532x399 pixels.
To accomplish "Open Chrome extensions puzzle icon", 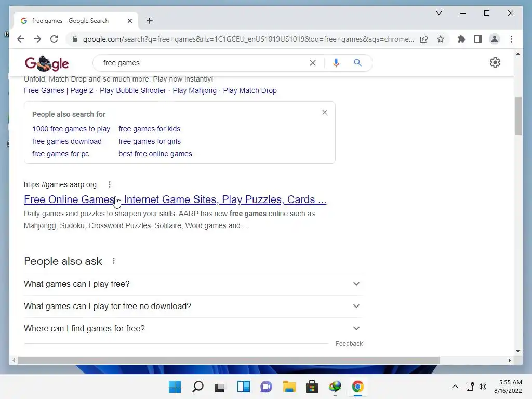I will [461, 39].
